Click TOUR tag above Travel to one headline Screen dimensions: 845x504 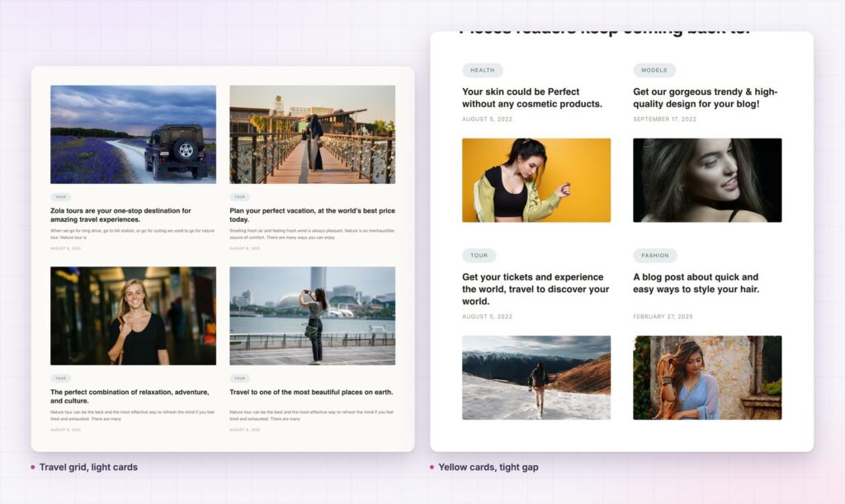click(240, 379)
